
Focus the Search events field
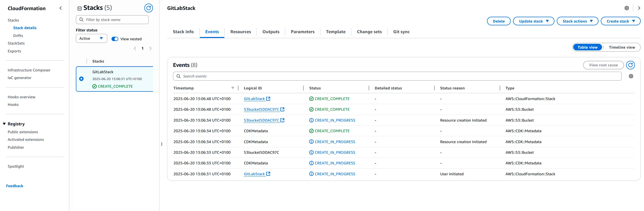click(x=397, y=76)
